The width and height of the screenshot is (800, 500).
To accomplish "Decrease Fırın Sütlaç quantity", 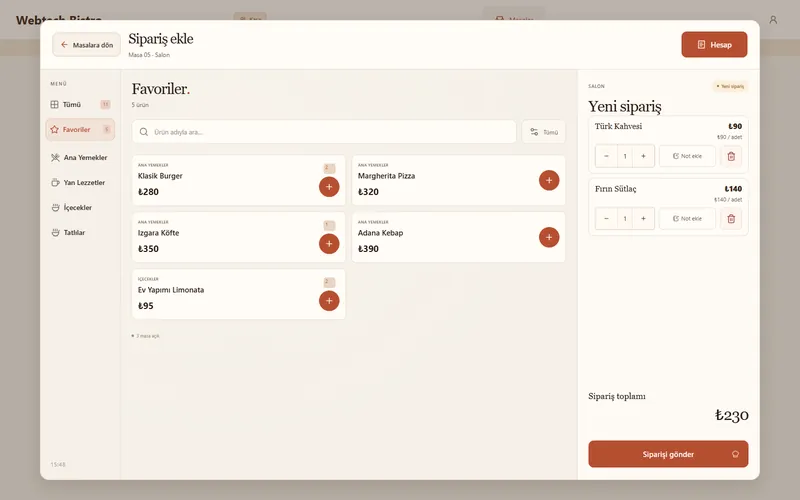I will point(606,218).
